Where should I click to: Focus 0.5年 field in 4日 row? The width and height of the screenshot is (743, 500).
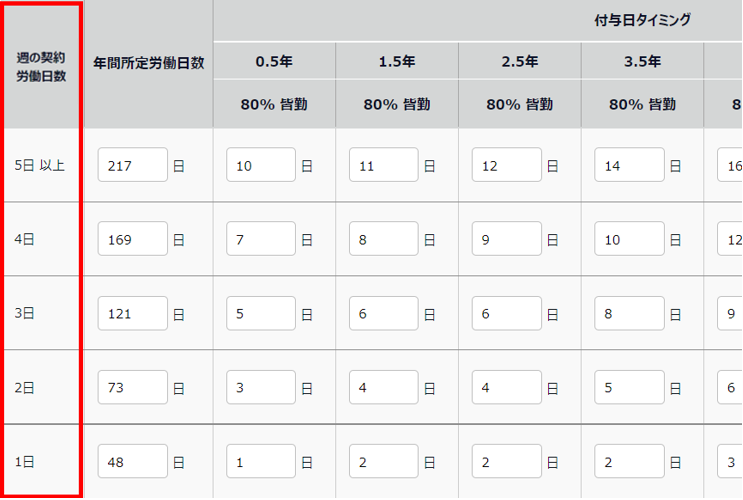[x=261, y=239]
